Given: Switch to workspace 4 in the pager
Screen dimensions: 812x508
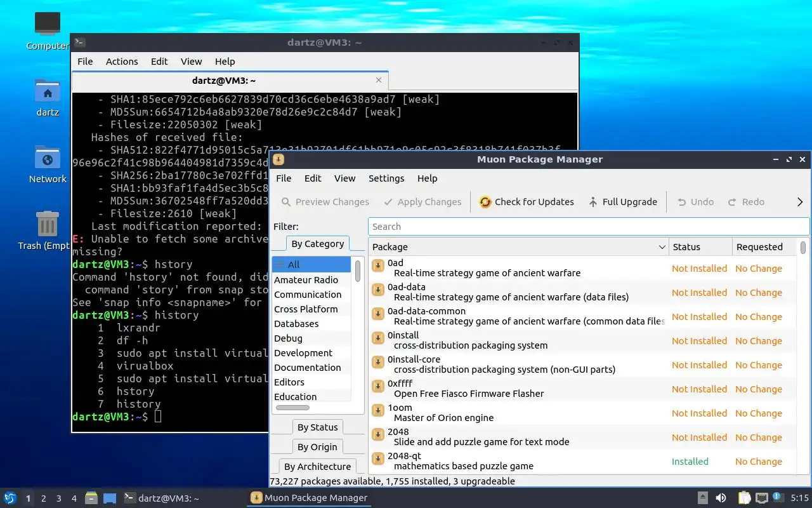Looking at the screenshot, I should pyautogui.click(x=74, y=498).
